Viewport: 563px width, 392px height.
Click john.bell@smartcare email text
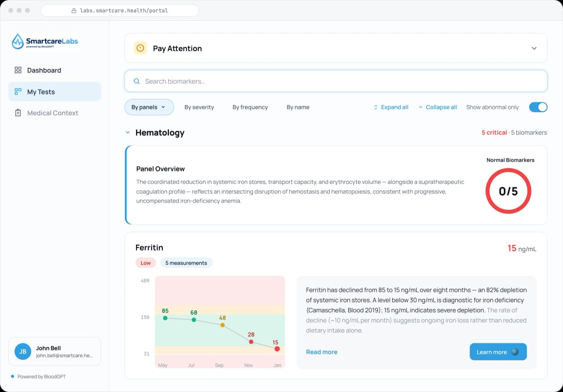(x=64, y=356)
